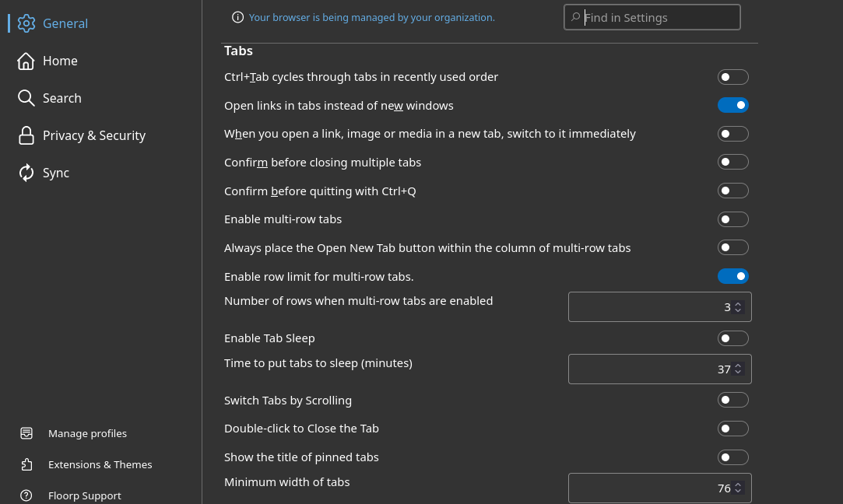Open Privacy & Security lock icon
Screen dimensions: 843x504
[x=26, y=135]
